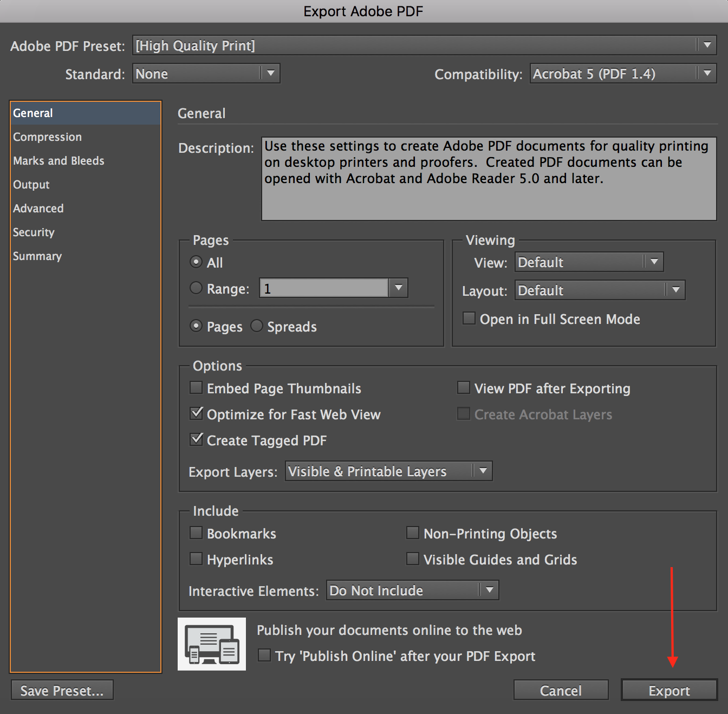Open the Layout dropdown set to Default
This screenshot has height=714, width=728.
click(600, 290)
